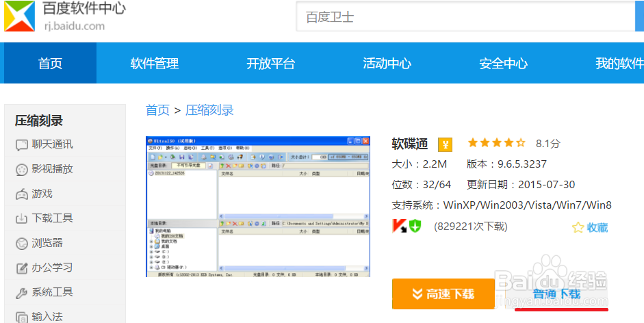Click the 更新日期：2015-07-30 text
Screen dimensions: 644x323
pyautogui.click(x=521, y=185)
